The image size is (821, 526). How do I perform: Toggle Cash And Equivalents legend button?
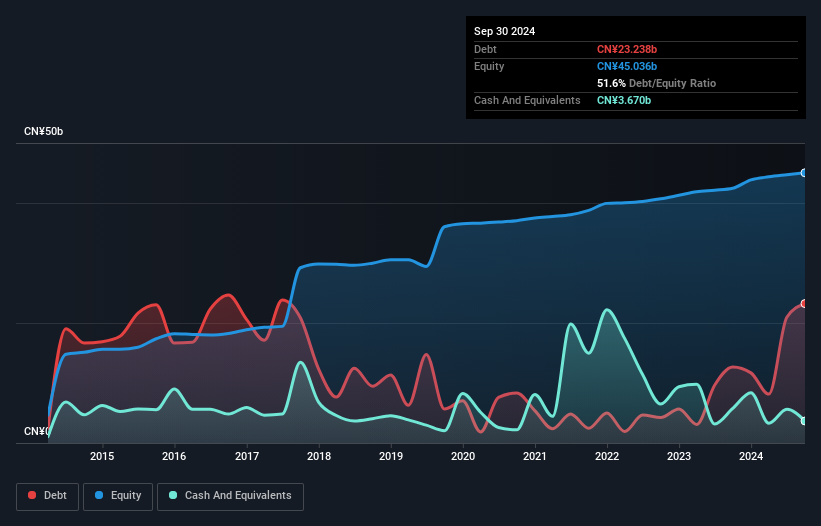(230, 496)
